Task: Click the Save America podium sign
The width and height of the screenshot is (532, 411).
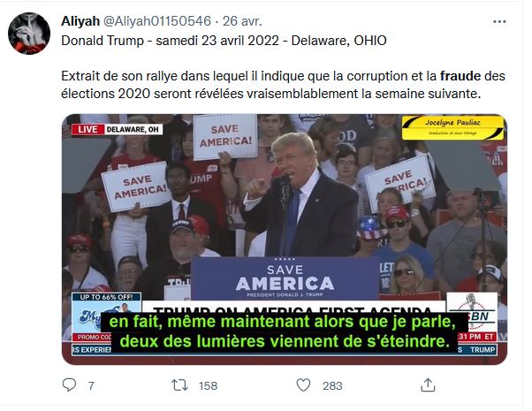Action: tap(285, 278)
